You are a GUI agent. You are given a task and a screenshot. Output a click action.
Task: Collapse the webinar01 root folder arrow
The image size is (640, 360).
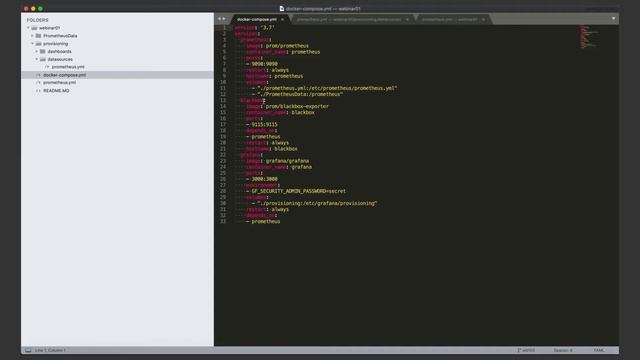pos(28,28)
